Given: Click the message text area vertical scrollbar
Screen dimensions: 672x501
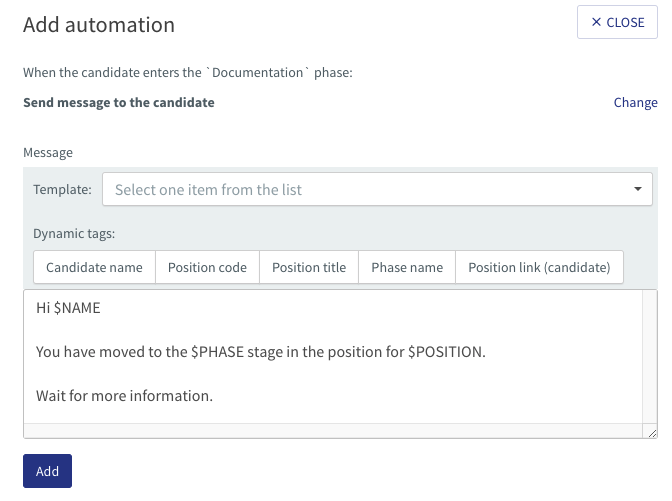Looking at the screenshot, I should coord(649,357).
